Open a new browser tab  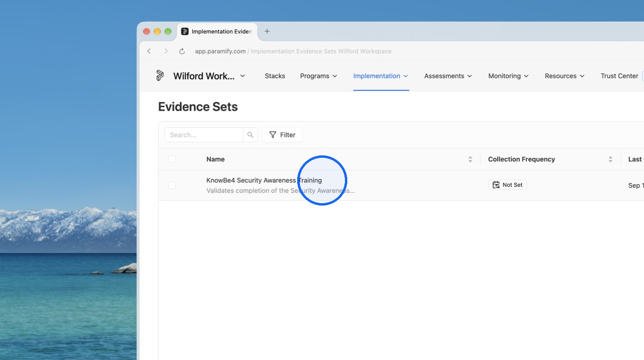tap(267, 31)
